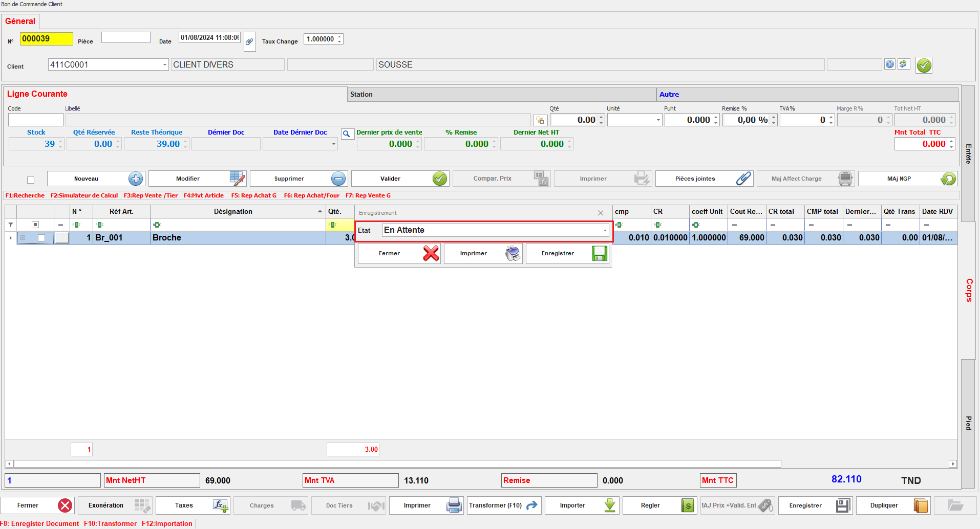Click the grid horizontal scrollbar
Viewport: 980px width, 529px height.
397,464
